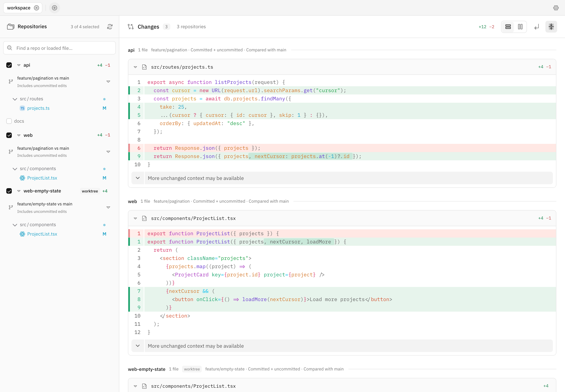Click React icon of web-empty-state ProjectList.tsx

(22, 234)
